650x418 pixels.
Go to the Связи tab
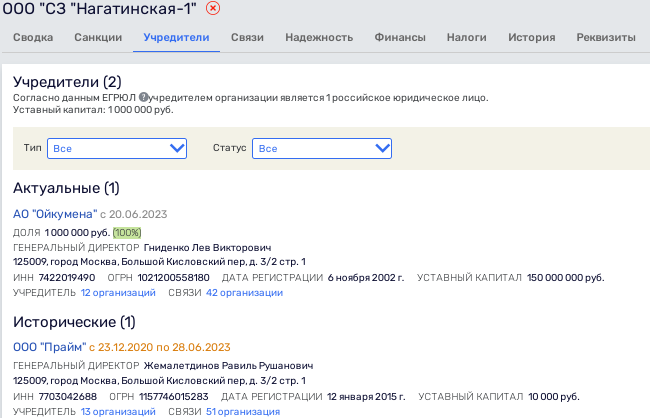tap(247, 37)
